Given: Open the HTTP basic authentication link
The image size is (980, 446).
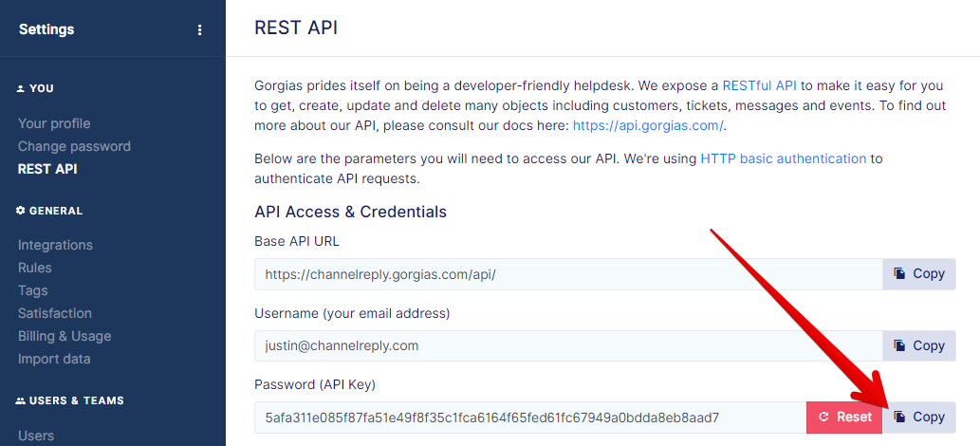Looking at the screenshot, I should pyautogui.click(x=784, y=158).
